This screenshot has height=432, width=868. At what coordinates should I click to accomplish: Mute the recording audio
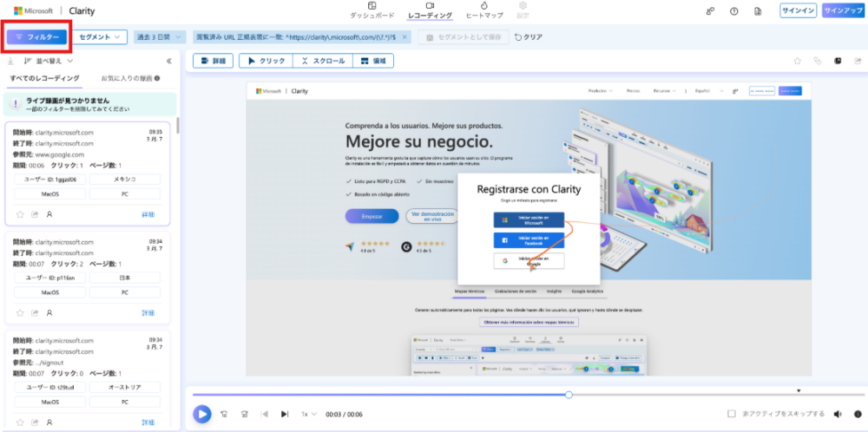coord(838,415)
